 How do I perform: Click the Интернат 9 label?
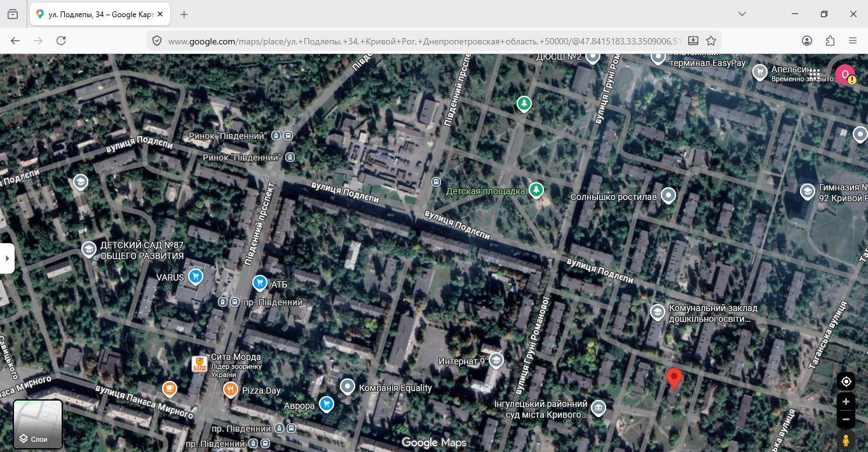[461, 361]
